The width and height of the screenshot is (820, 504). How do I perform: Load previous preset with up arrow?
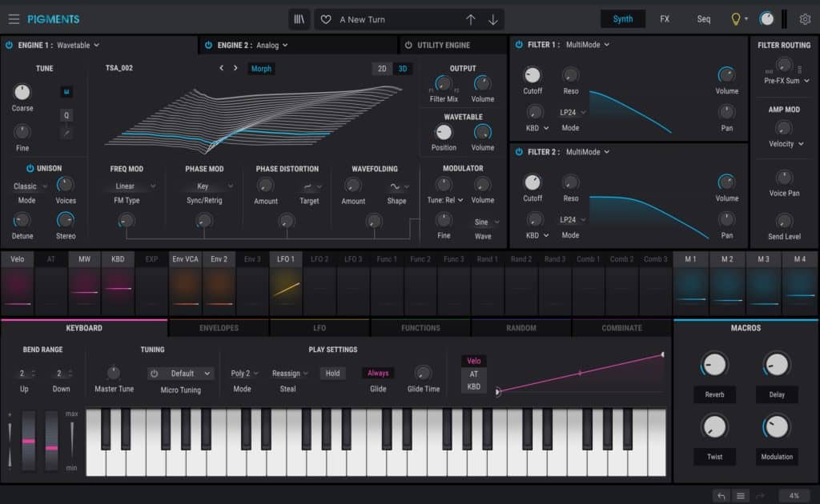point(471,19)
